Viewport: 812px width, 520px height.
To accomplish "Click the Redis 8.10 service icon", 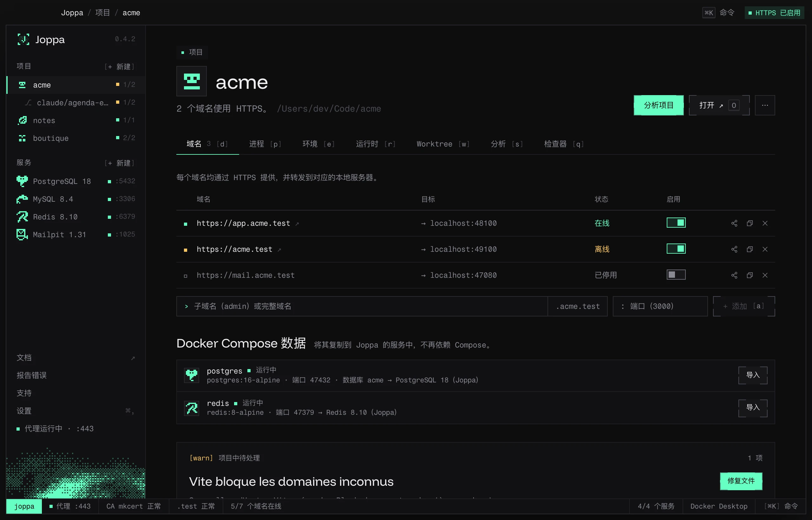I will point(22,217).
